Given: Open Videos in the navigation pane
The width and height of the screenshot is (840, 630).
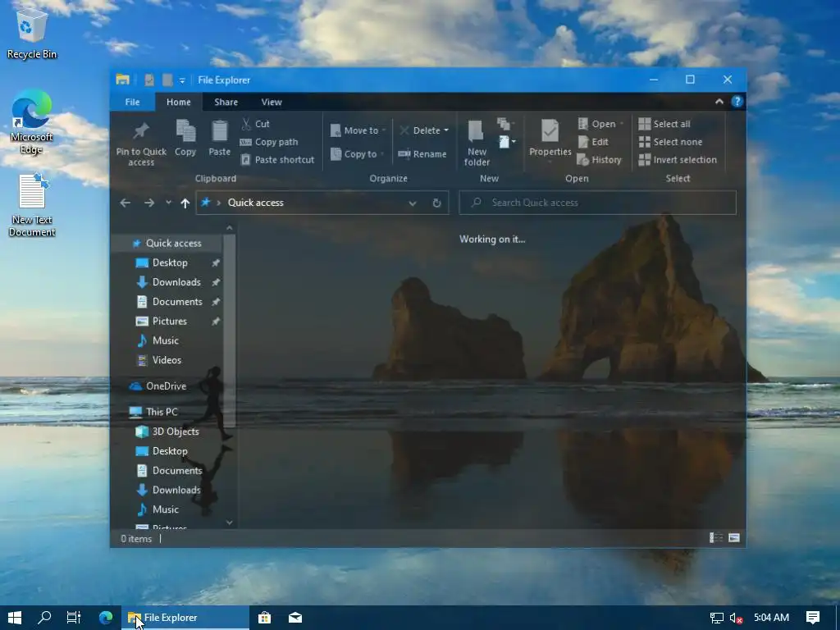Looking at the screenshot, I should [x=167, y=360].
